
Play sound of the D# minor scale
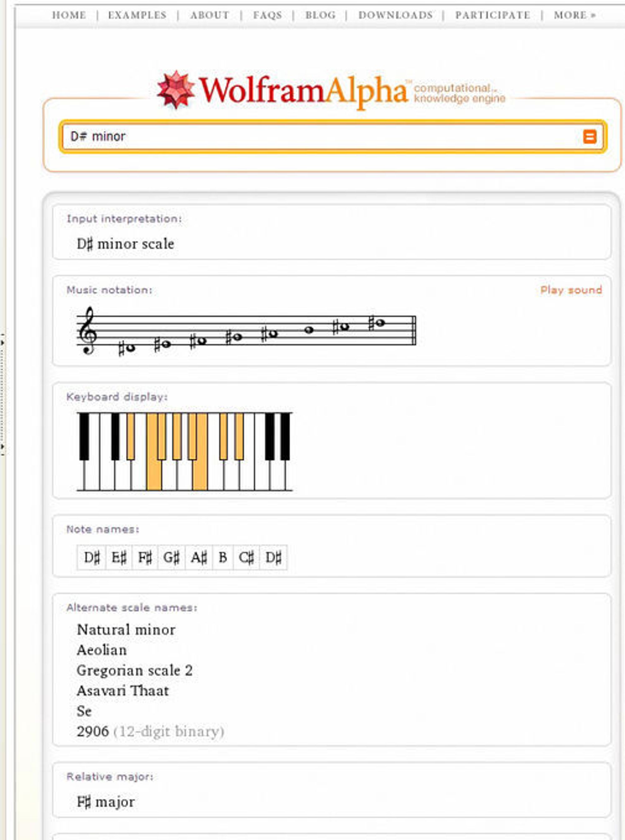571,290
